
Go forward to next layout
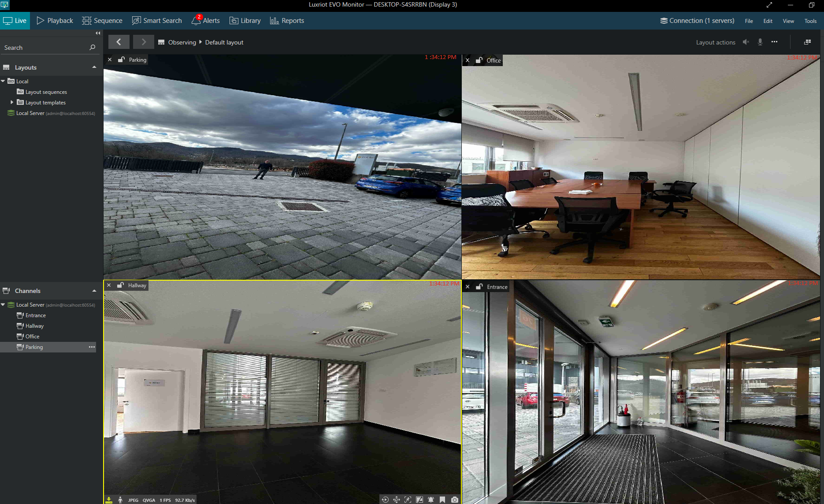point(143,42)
